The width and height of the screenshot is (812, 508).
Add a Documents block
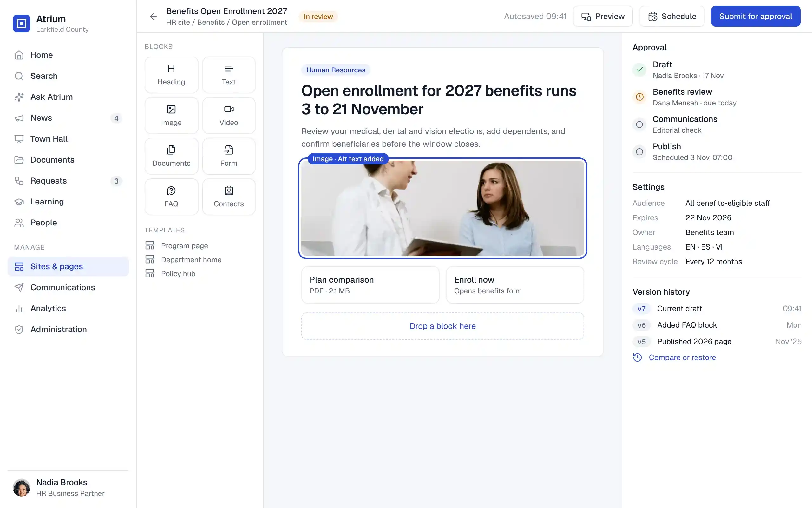pos(171,156)
